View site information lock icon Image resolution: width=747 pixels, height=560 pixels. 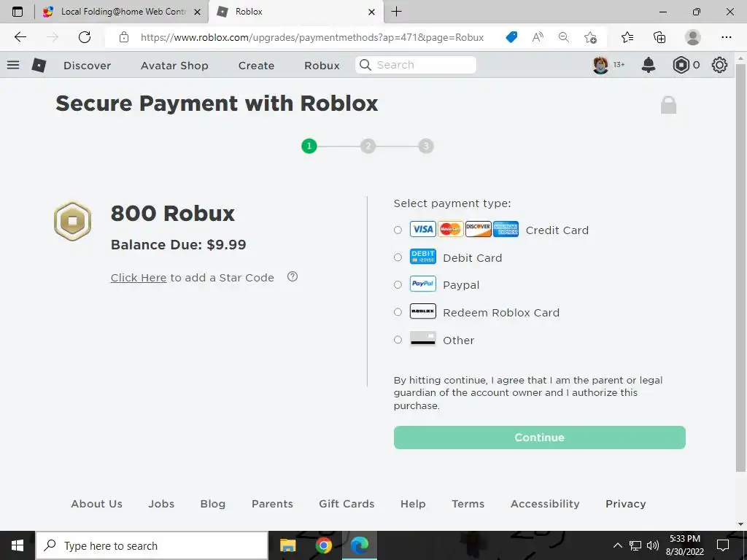pos(124,37)
